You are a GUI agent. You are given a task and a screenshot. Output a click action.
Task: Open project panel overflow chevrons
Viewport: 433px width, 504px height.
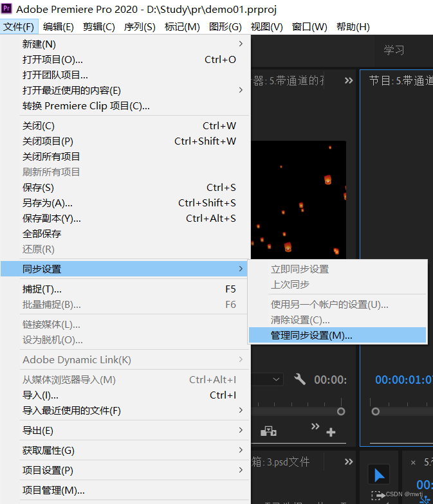pyautogui.click(x=349, y=462)
